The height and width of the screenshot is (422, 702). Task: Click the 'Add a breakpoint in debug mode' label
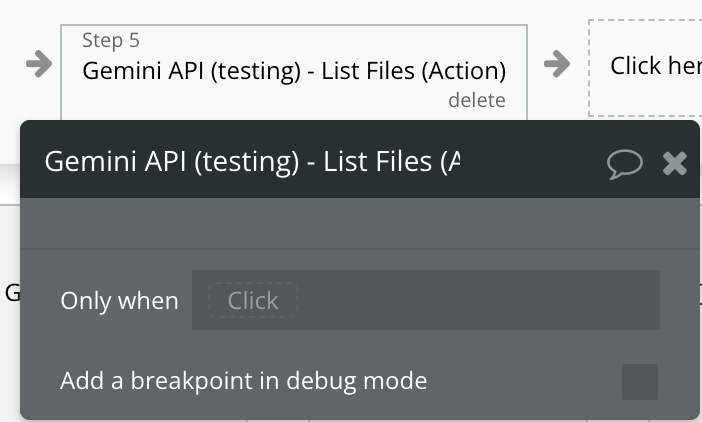243,381
